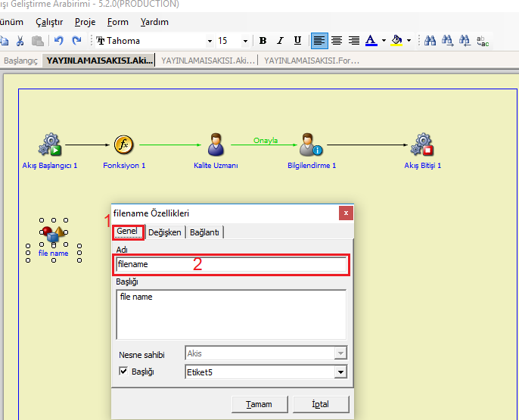This screenshot has height=420, width=519.
Task: Select the Fonksiyon 1 function node
Action: [123, 145]
